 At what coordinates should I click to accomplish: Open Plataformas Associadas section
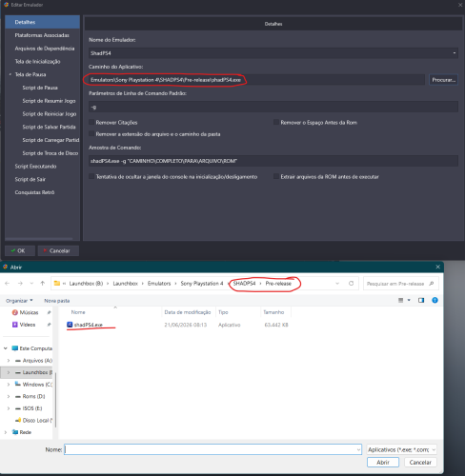click(42, 35)
